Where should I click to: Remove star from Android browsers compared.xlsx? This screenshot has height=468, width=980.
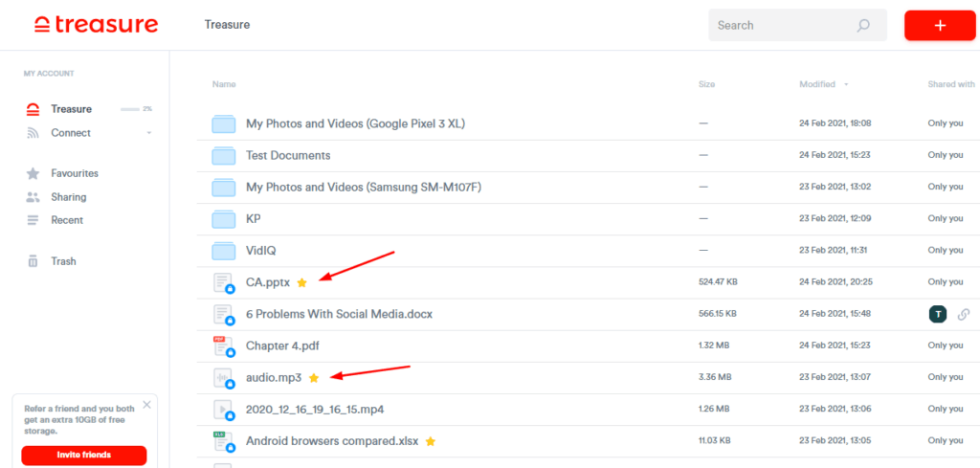[431, 441]
